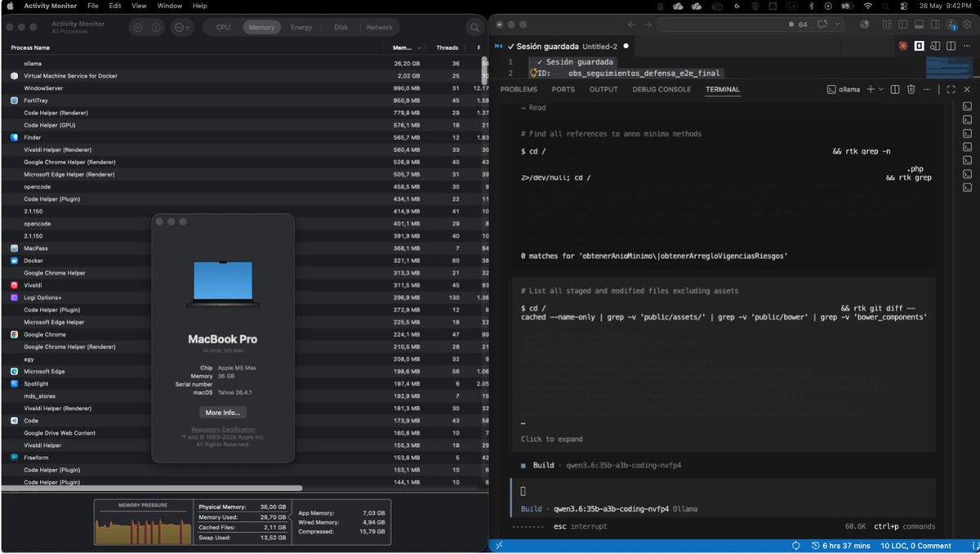Select the Virtual Machine Service for Docker row
The height and width of the screenshot is (554, 980).
click(x=245, y=75)
